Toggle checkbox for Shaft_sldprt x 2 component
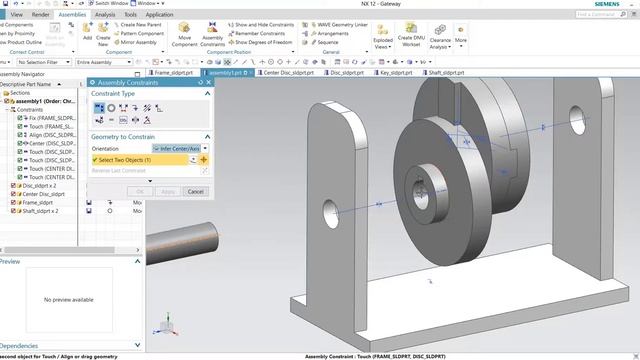 13,211
